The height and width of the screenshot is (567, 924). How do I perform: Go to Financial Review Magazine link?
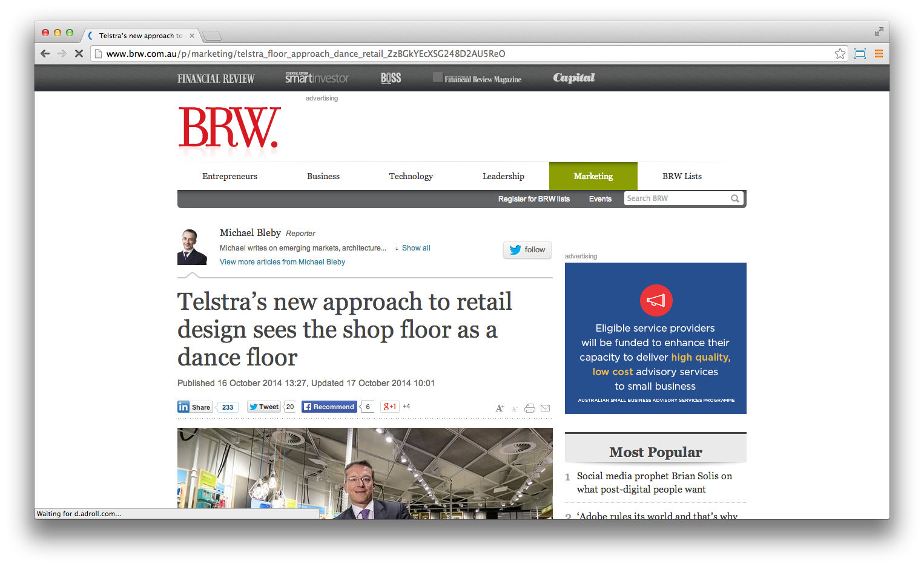pyautogui.click(x=477, y=79)
